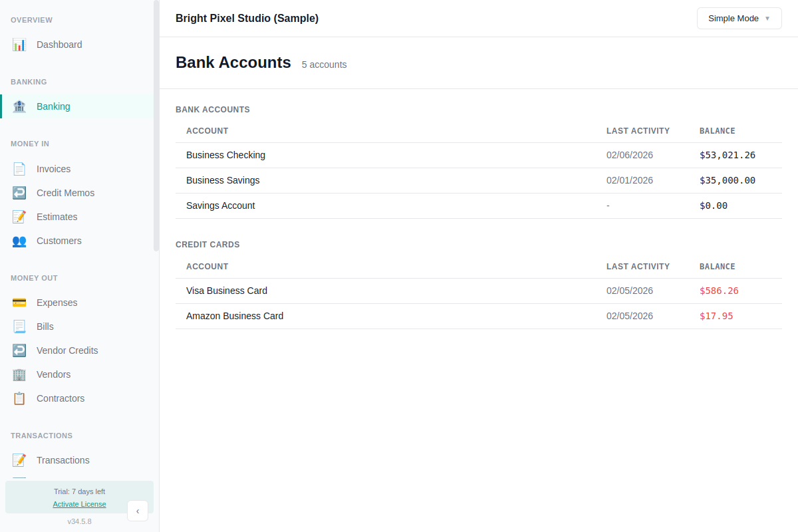Click the Credit Memos icon
The image size is (798, 532).
(19, 192)
